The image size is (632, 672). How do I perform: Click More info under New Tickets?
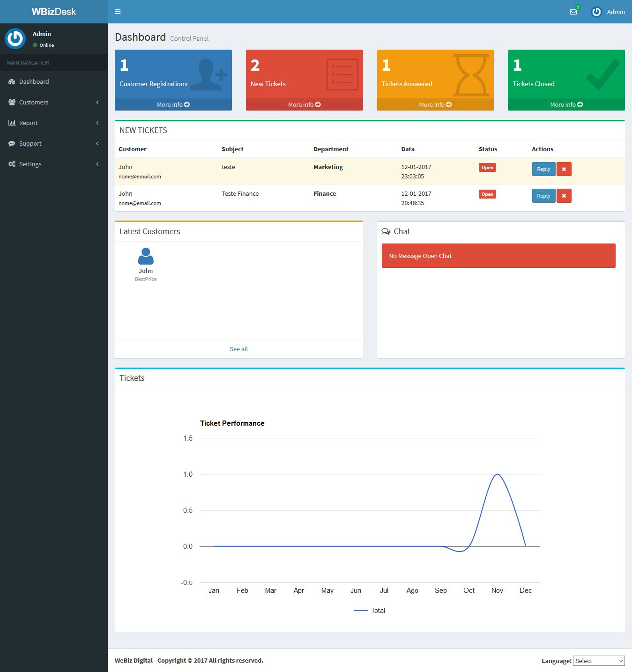304,104
